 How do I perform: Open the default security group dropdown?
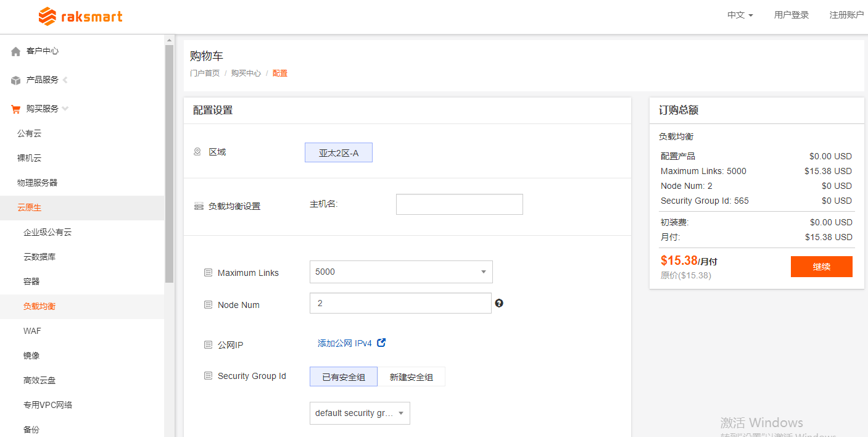360,413
